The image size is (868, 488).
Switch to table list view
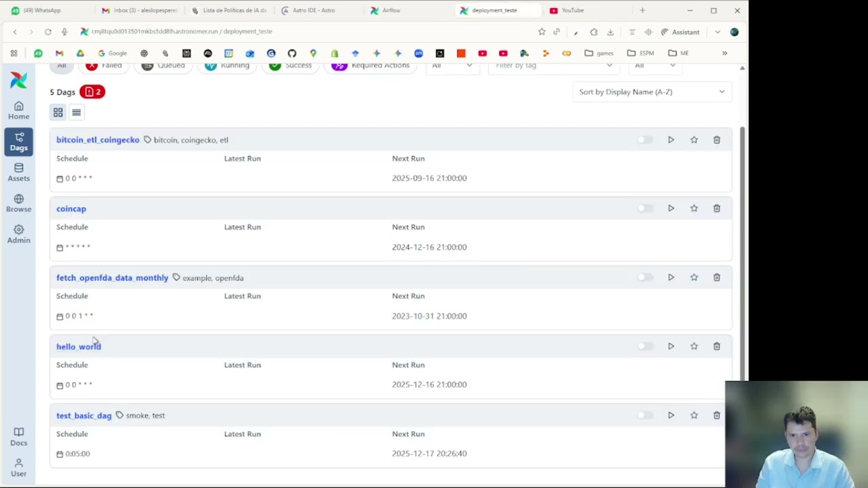[x=77, y=113]
